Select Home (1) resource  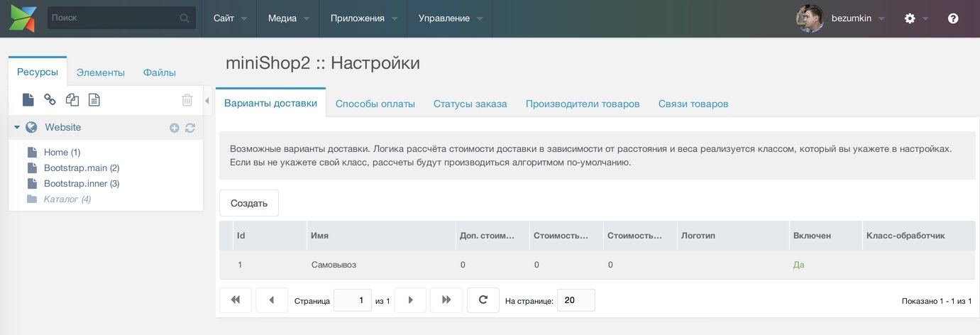62,153
